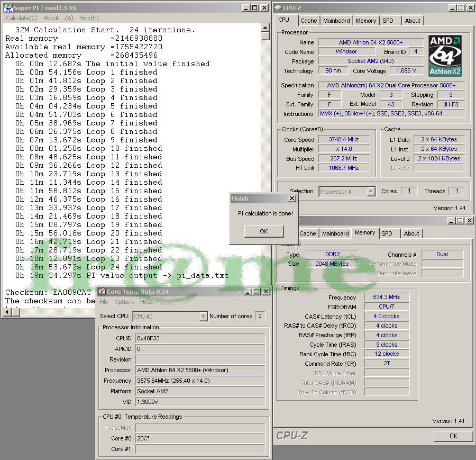Click the VID field showing 1.3000v
This screenshot has height=460, width=476.
[x=200, y=402]
